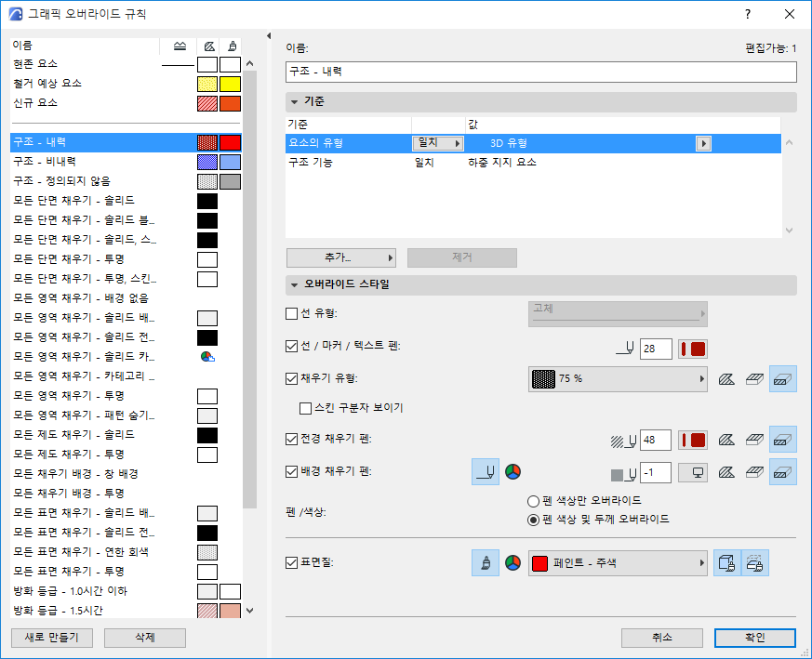Click the rule list scroll down arrow
The image size is (812, 659).
click(249, 611)
